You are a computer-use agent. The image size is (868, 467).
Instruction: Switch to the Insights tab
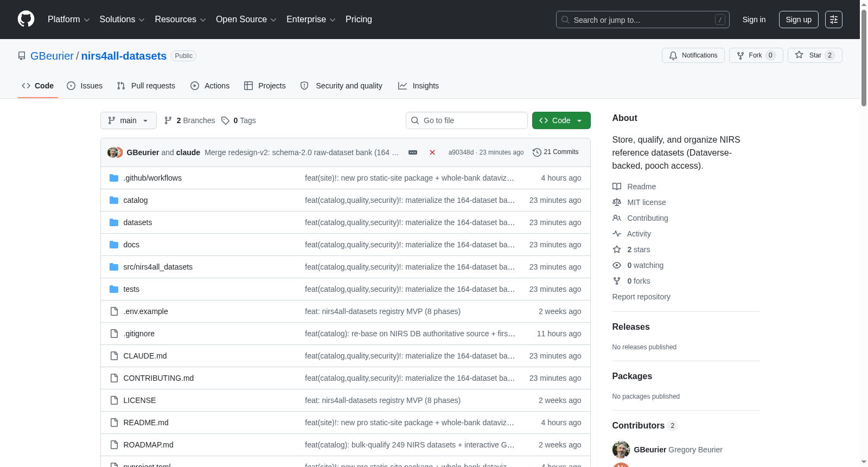(418, 86)
